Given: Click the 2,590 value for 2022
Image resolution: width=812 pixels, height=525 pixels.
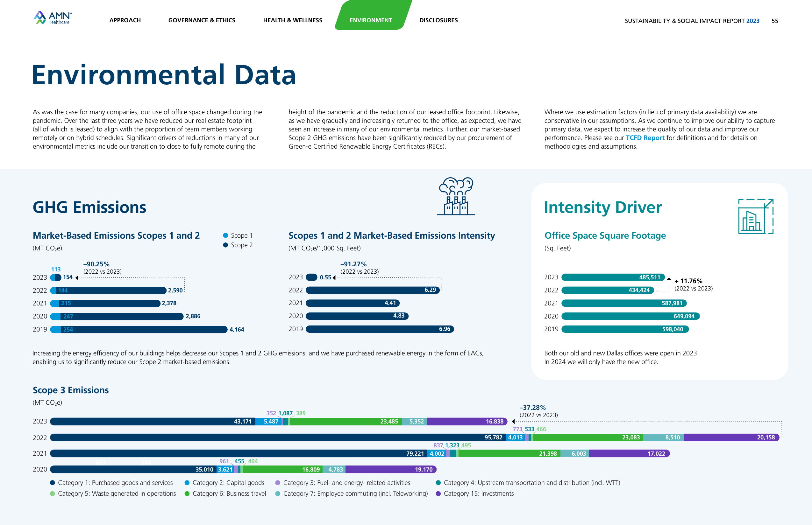Looking at the screenshot, I should click(175, 290).
